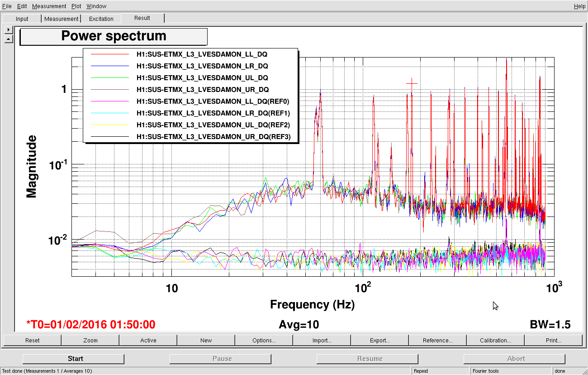Select legend entry UL_DQ(REF2)
Screen dimensions: 588x375
[x=213, y=125]
